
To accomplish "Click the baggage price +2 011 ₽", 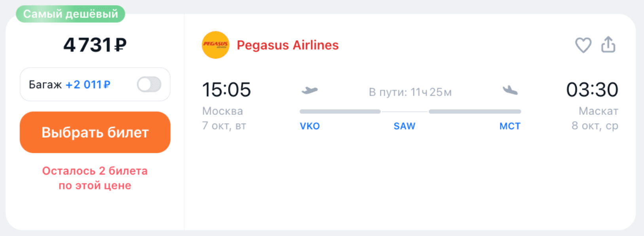I will (x=88, y=85).
